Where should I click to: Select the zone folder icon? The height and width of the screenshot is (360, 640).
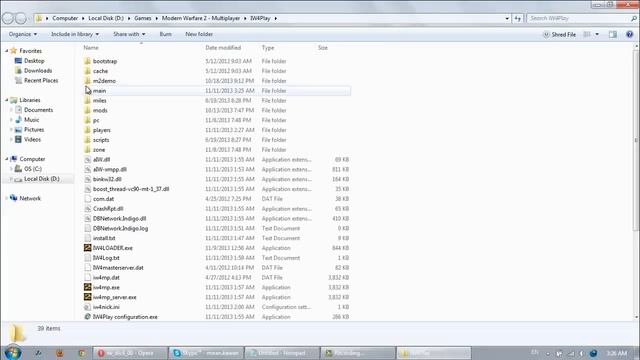pyautogui.click(x=87, y=149)
